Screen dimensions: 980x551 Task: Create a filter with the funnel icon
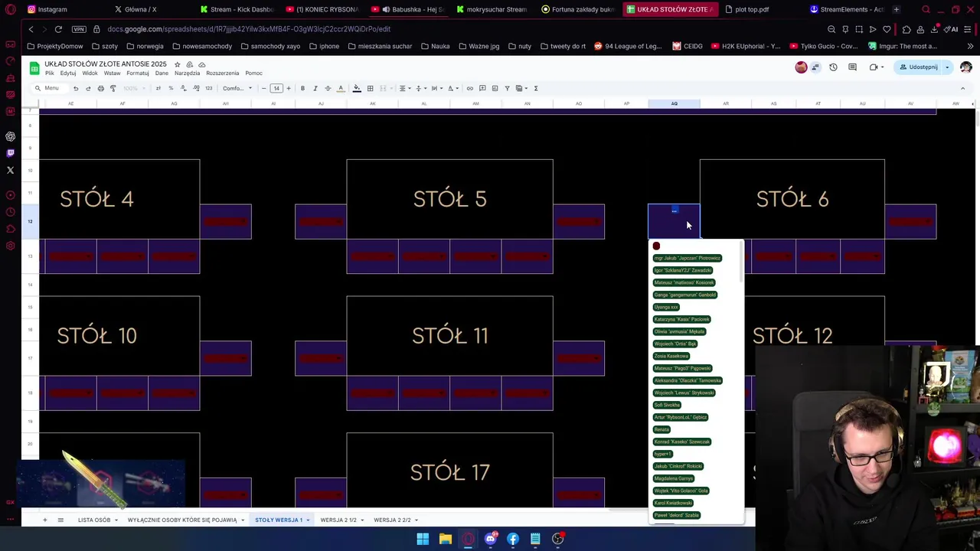tap(507, 88)
